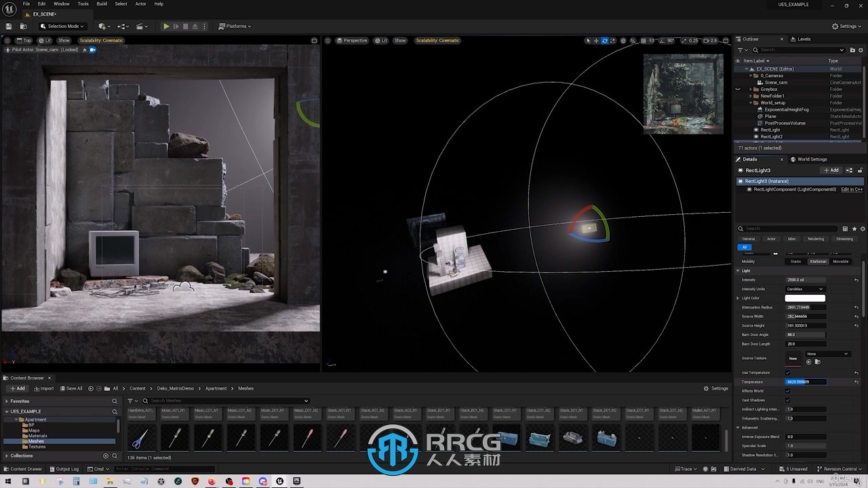Open the Platforms dropdown
The image size is (868, 488).
coord(235,26)
